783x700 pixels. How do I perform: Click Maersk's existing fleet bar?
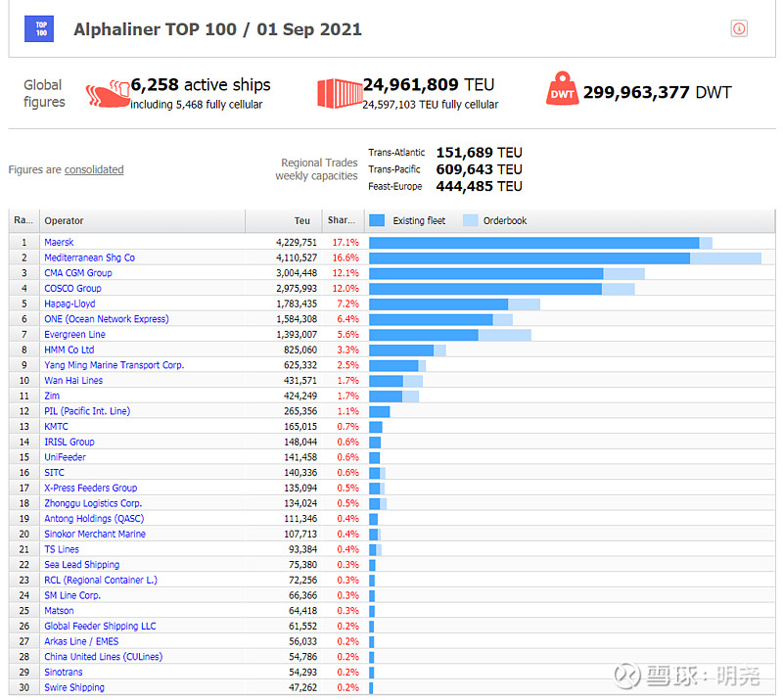(534, 243)
